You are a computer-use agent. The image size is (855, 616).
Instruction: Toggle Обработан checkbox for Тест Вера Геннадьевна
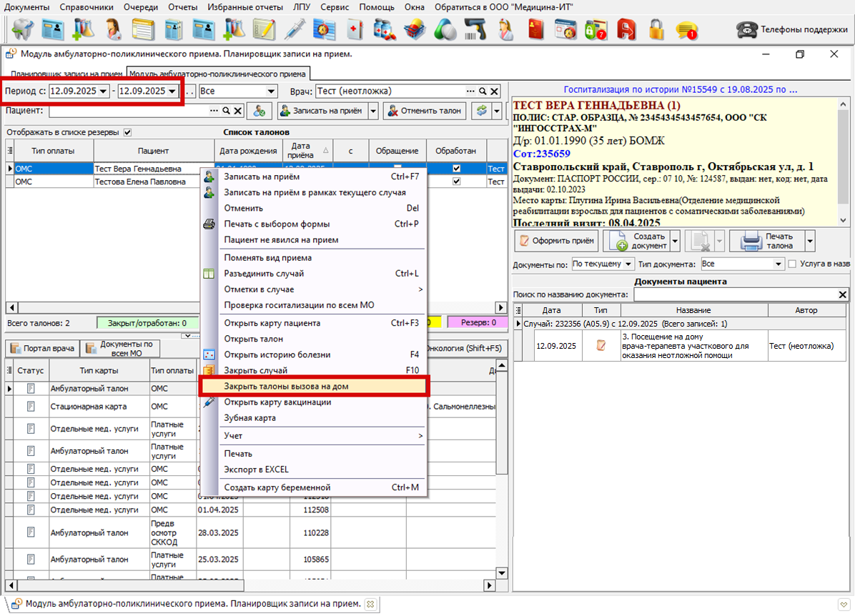pos(457,169)
